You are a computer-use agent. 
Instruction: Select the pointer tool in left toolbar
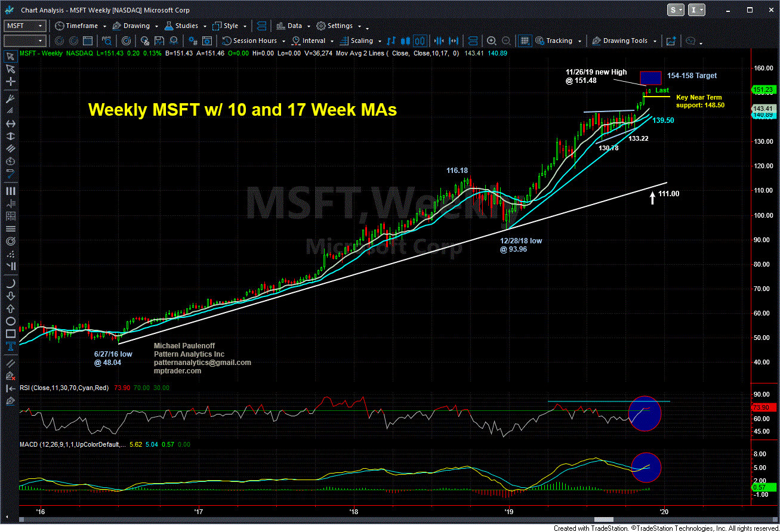point(10,56)
